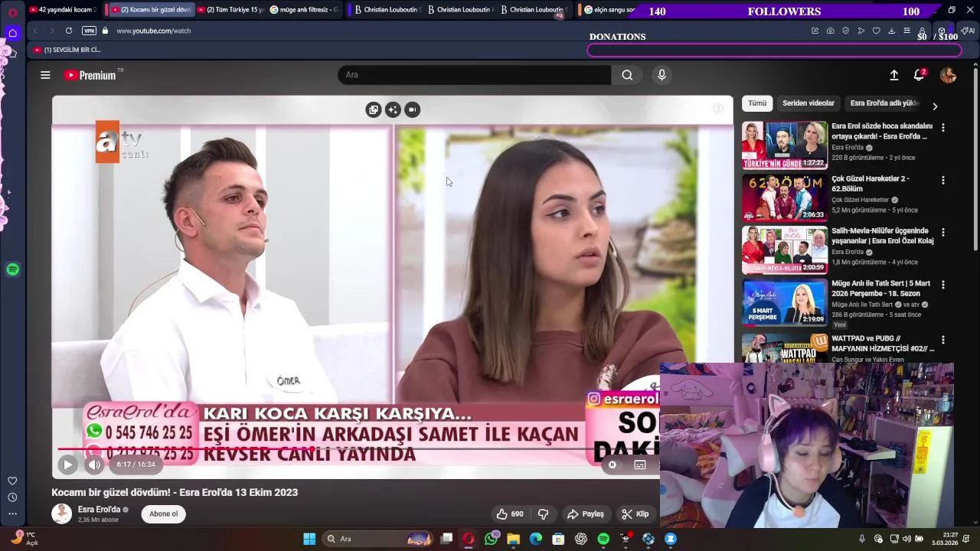Open the YouTube hamburger guide menu
The image size is (980, 551).
pyautogui.click(x=45, y=75)
